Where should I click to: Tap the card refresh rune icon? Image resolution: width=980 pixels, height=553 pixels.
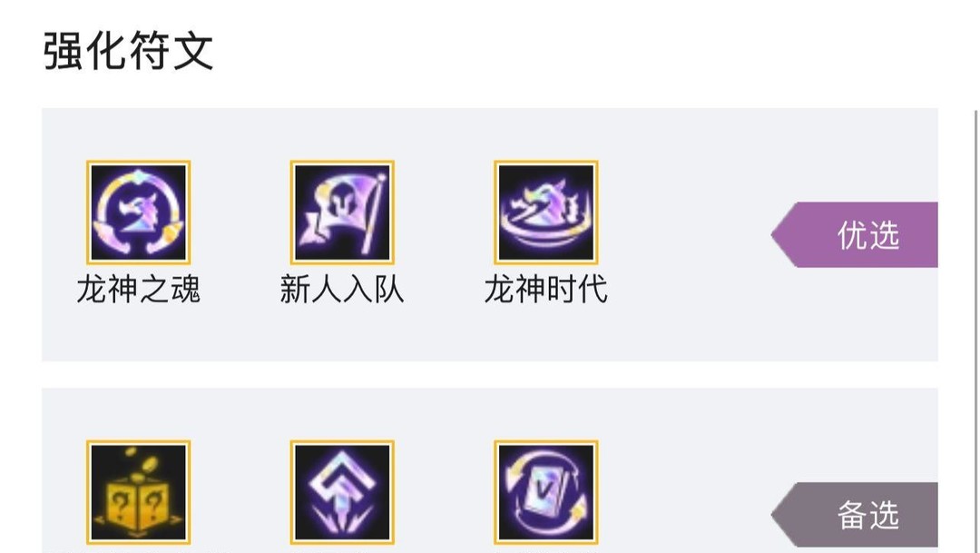tap(546, 492)
